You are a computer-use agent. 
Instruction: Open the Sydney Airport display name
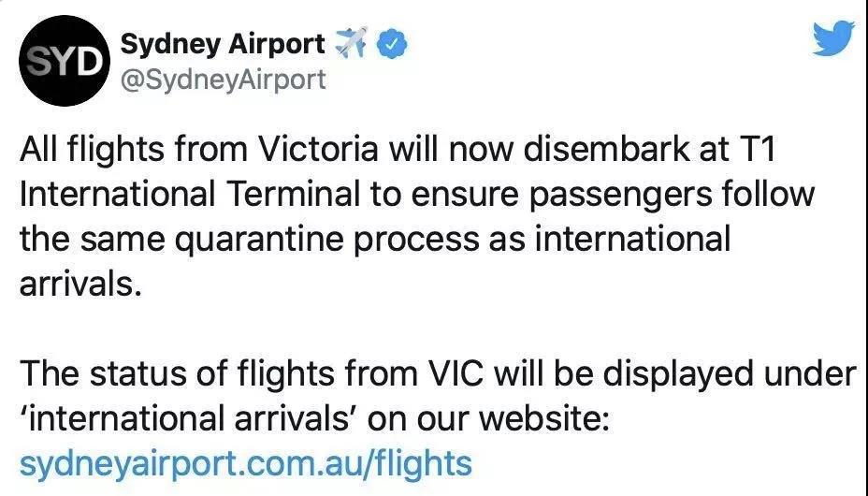[224, 44]
